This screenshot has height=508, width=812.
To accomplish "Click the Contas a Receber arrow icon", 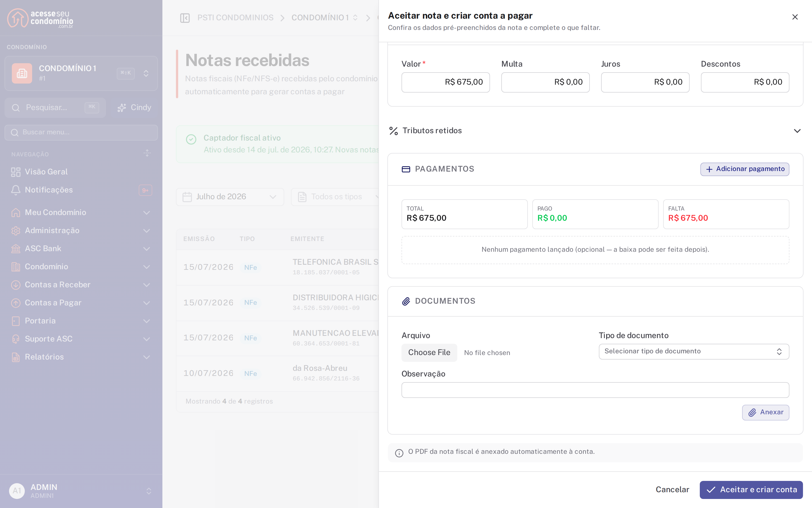I will [16, 285].
